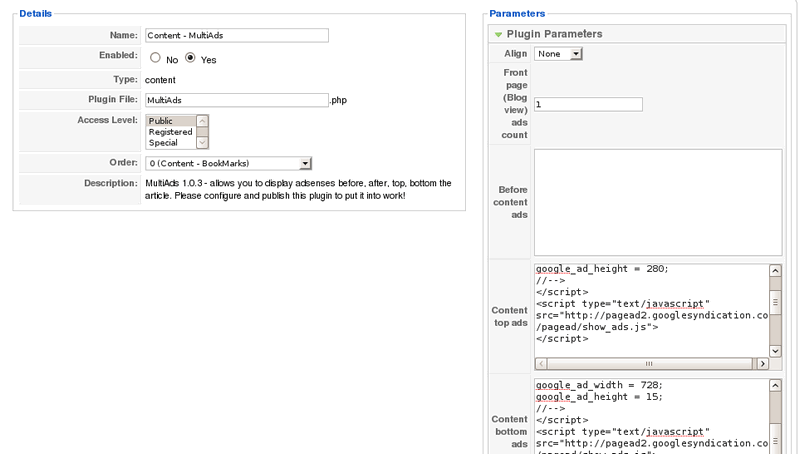Click the Name text field

(236, 35)
